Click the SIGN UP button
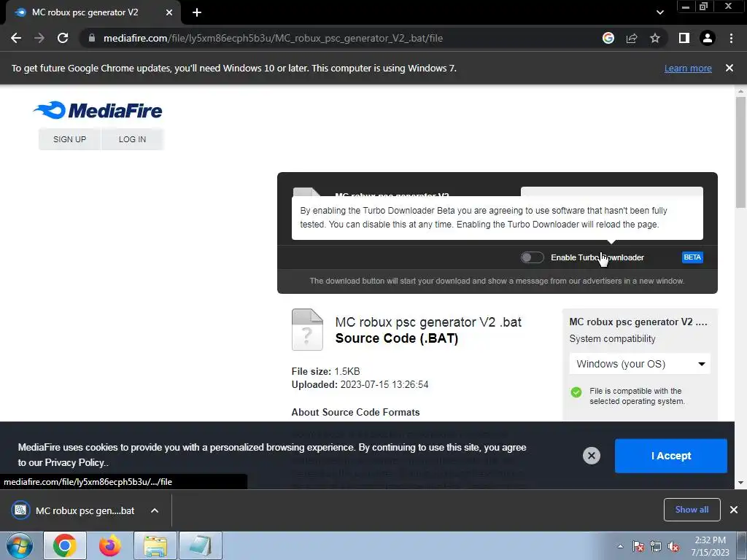747x560 pixels. pos(69,139)
